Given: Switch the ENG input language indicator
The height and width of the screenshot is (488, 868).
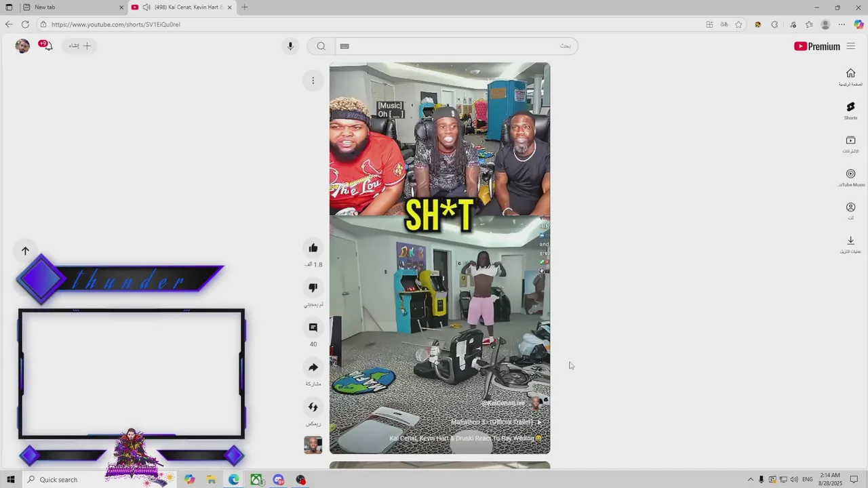Looking at the screenshot, I should tap(807, 479).
